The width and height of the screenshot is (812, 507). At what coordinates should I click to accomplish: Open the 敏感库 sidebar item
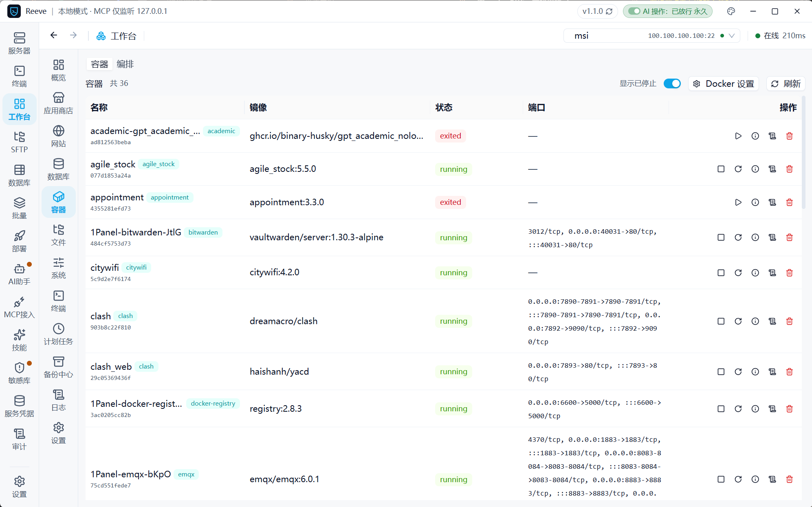19,373
